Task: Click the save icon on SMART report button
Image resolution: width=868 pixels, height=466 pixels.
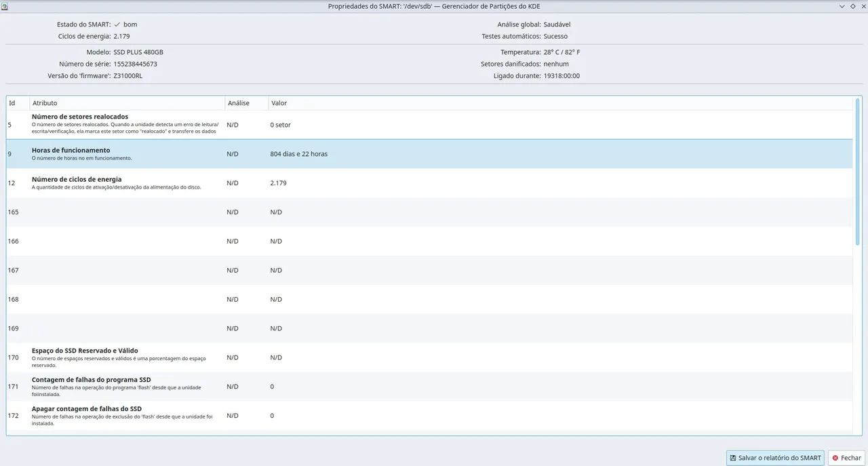Action: point(733,458)
